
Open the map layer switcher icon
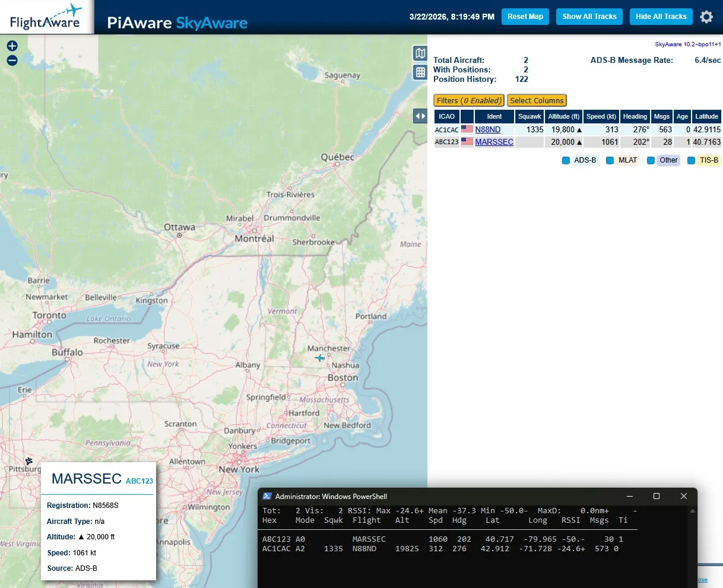(420, 53)
